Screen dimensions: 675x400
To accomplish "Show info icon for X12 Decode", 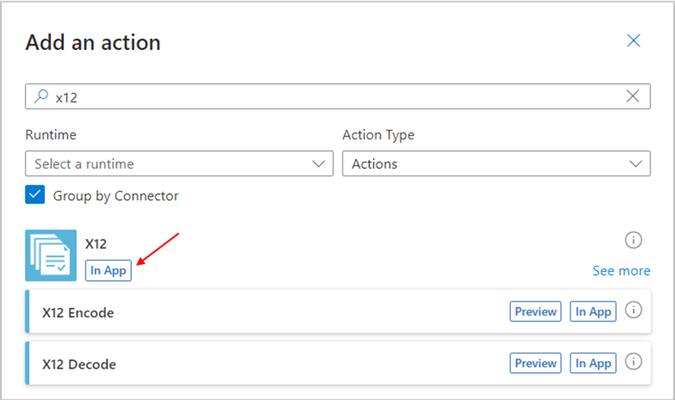I will click(633, 362).
